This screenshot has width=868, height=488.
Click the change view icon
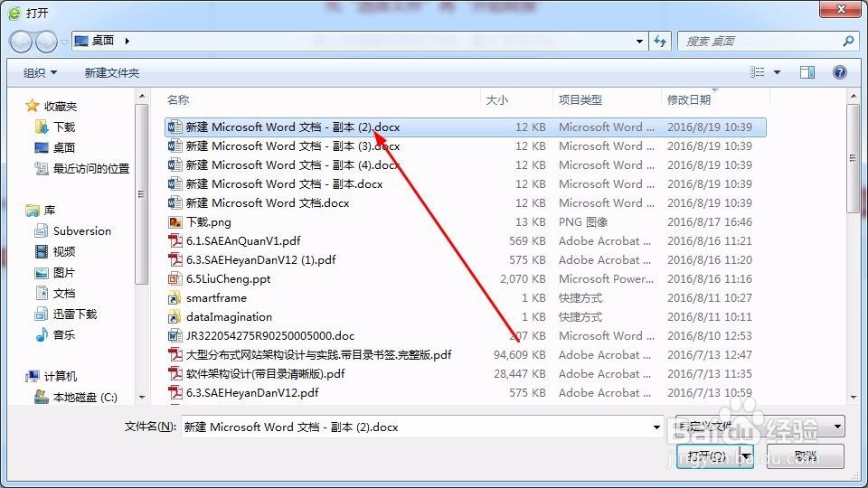[x=758, y=72]
